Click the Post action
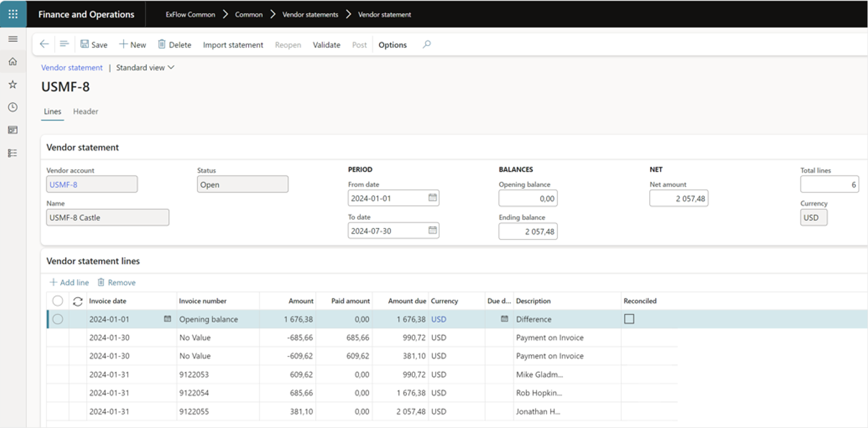This screenshot has width=868, height=428. click(360, 45)
